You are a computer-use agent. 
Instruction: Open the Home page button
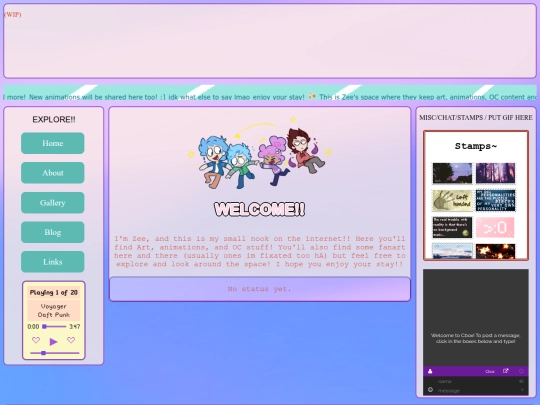coord(53,143)
